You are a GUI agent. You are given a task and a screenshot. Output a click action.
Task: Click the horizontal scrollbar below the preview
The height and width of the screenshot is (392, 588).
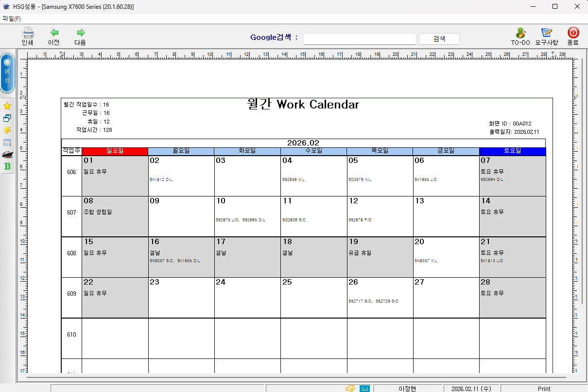[296, 377]
